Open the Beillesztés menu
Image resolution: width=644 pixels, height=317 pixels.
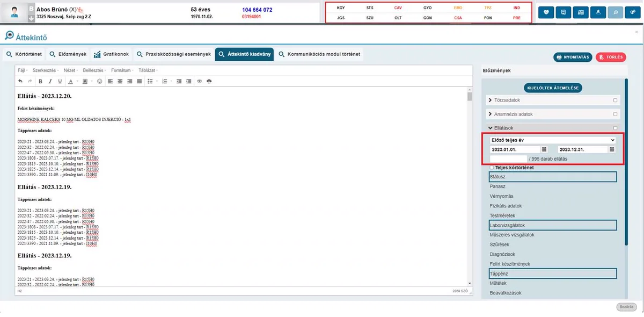pyautogui.click(x=94, y=70)
